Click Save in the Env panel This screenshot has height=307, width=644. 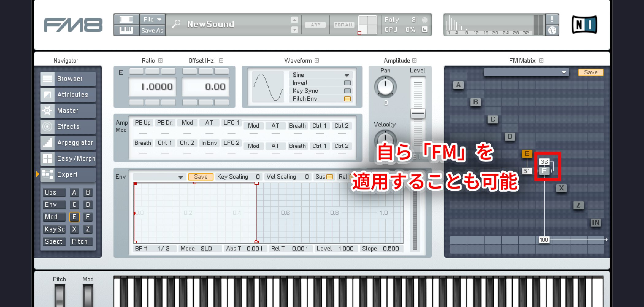click(201, 177)
